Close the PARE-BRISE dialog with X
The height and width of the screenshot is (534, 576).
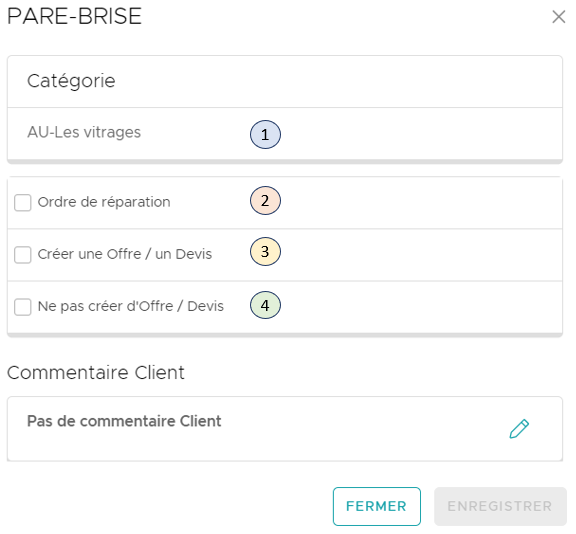[558, 17]
